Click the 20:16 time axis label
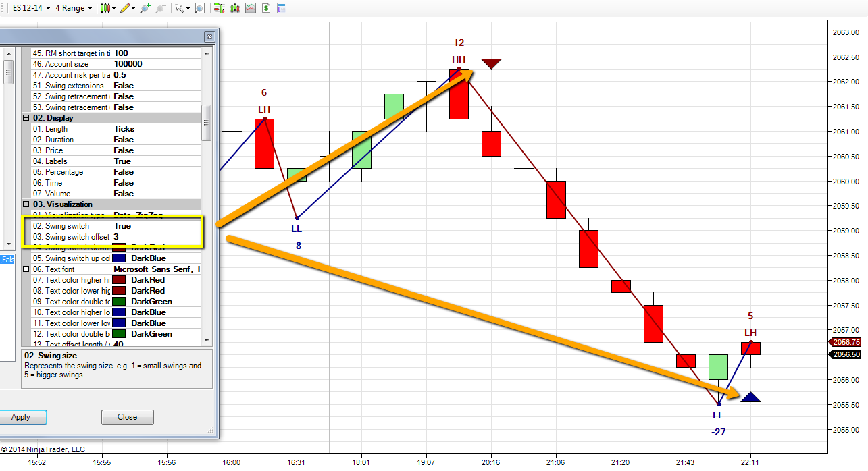The height and width of the screenshot is (471, 868). [x=490, y=462]
